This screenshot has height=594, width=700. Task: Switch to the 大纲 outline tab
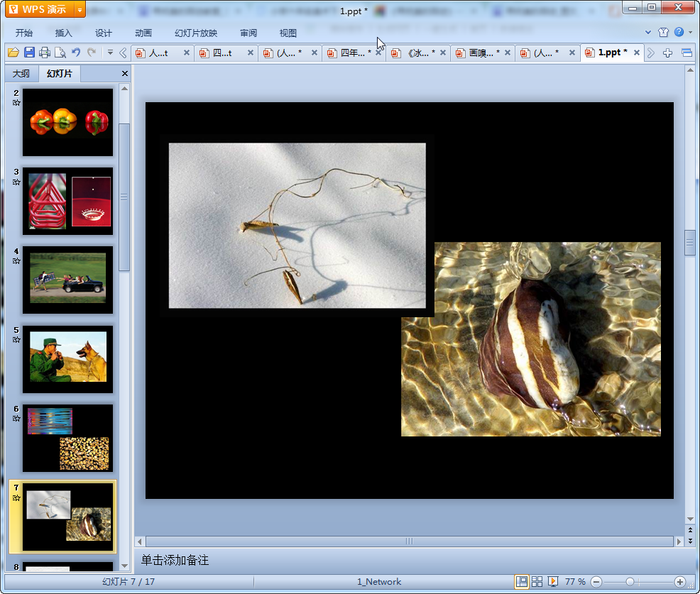(21, 74)
